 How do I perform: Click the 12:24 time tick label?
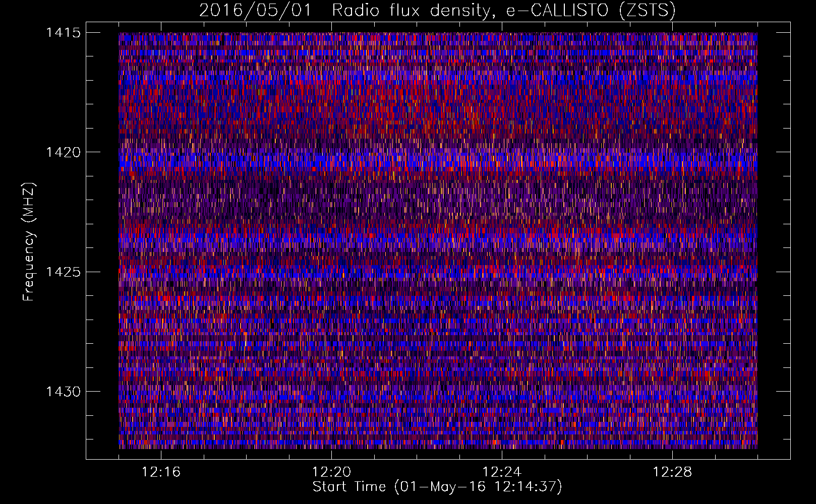(x=502, y=472)
